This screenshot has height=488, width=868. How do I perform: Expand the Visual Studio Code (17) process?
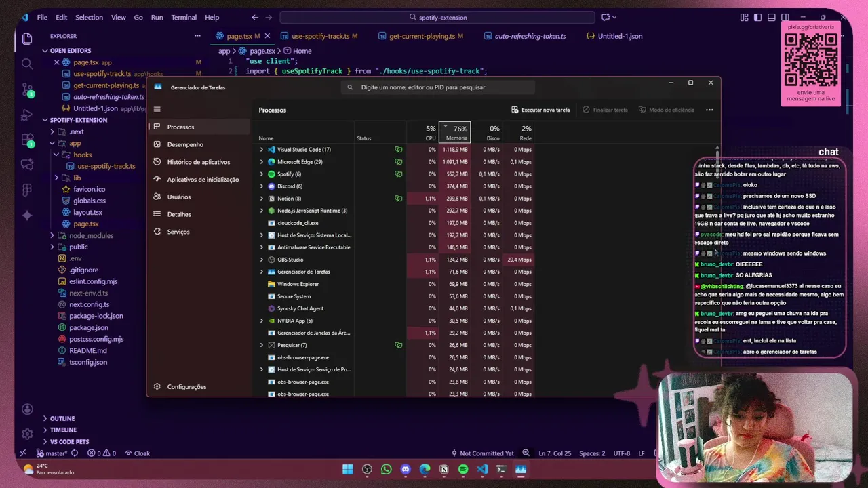pos(262,150)
